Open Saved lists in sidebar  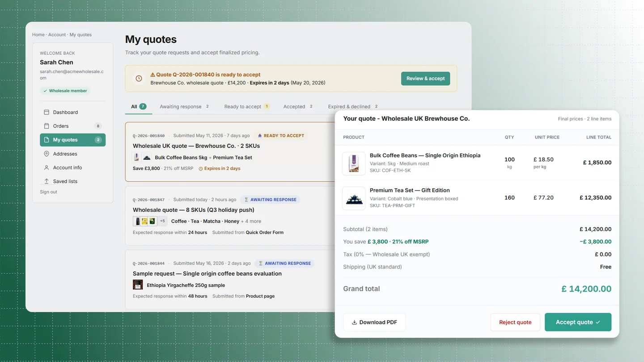pos(72,181)
